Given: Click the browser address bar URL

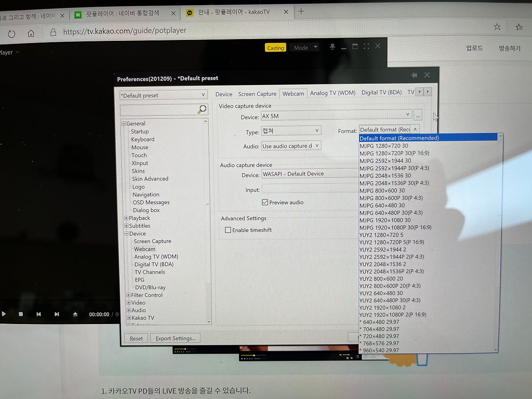Looking at the screenshot, I should pyautogui.click(x=125, y=31).
